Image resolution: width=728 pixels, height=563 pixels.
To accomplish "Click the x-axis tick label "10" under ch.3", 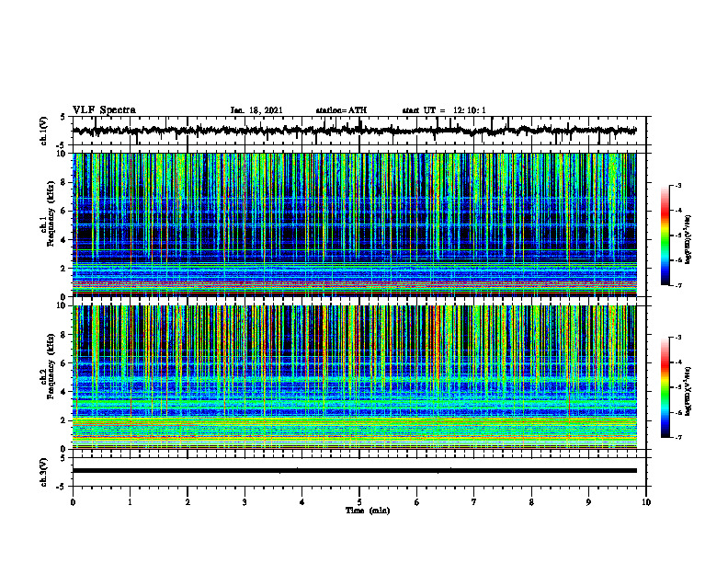I will point(646,502).
